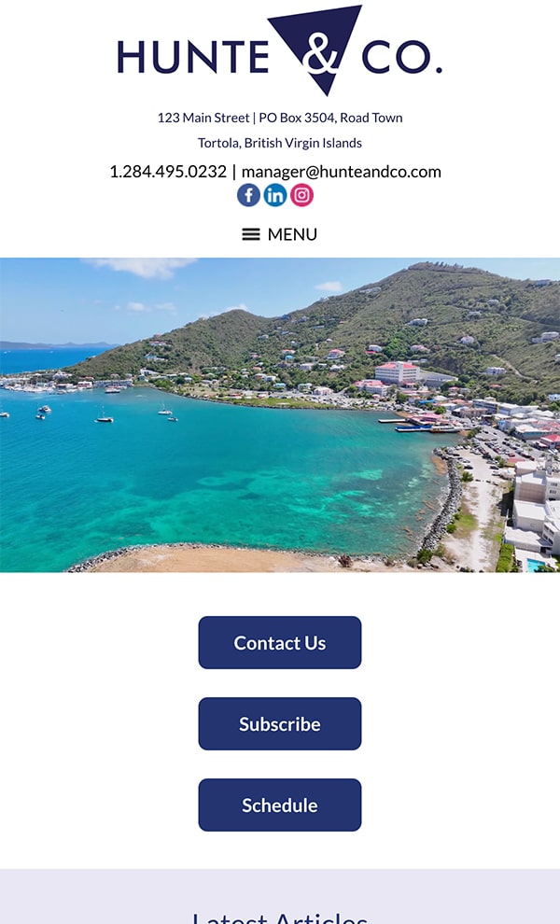The height and width of the screenshot is (924, 560).
Task: Click the hamburger menu icon
Action: click(x=250, y=234)
